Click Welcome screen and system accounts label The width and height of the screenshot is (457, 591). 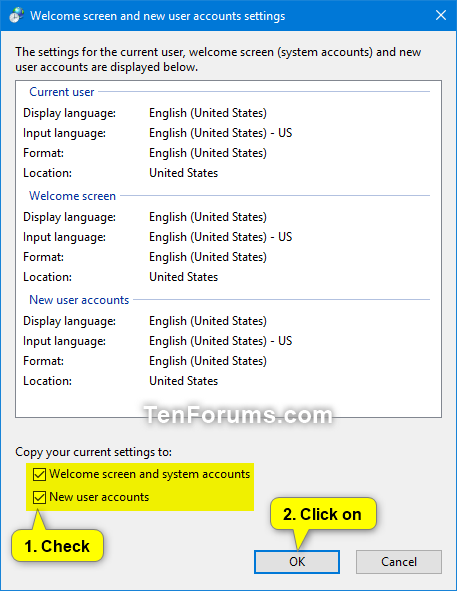[150, 474]
